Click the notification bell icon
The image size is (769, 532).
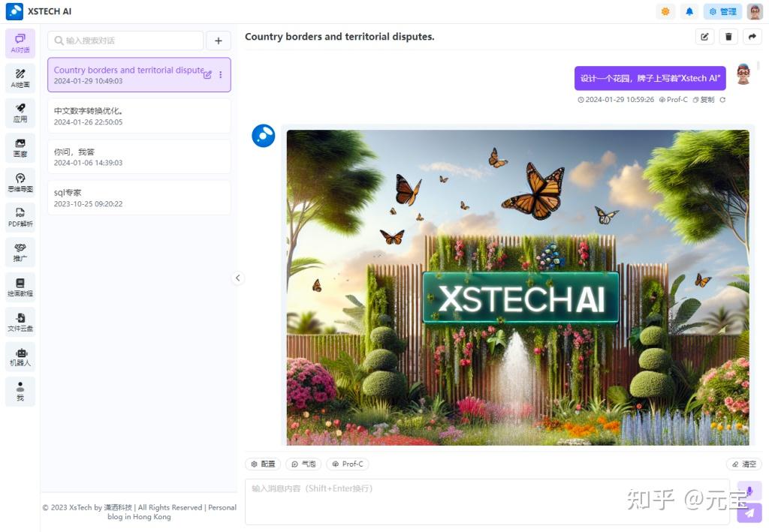[689, 11]
